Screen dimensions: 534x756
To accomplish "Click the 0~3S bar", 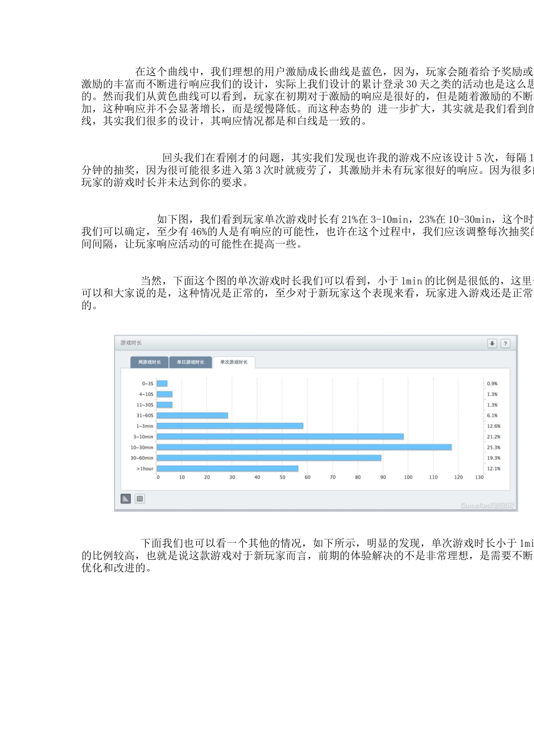I will click(162, 384).
